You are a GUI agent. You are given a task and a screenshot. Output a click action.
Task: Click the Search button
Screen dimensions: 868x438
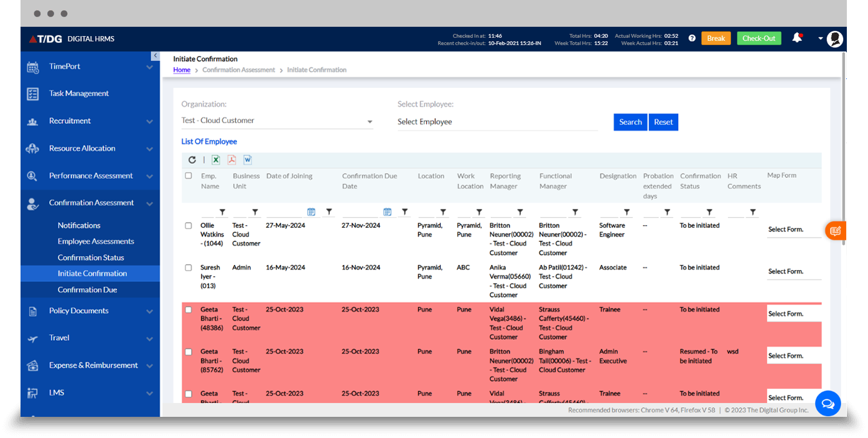(630, 122)
